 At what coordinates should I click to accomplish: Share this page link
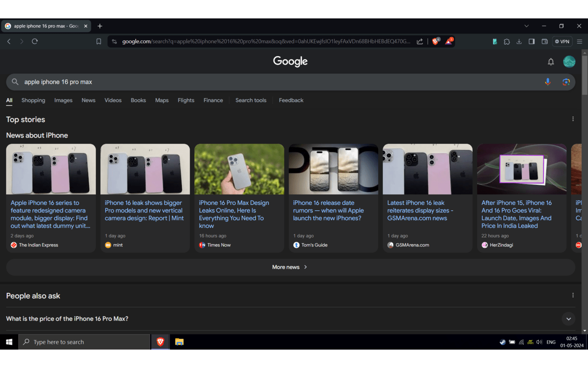click(420, 41)
